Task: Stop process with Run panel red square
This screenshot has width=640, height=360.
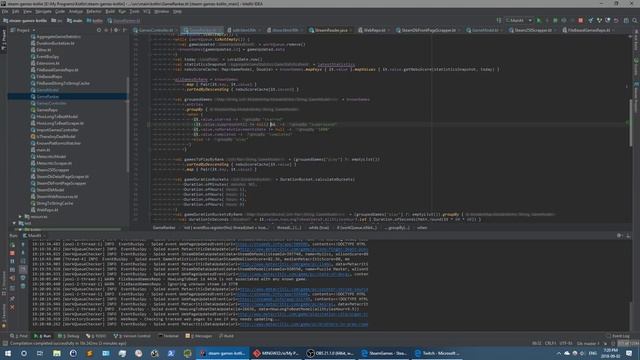Action: [x=12, y=253]
